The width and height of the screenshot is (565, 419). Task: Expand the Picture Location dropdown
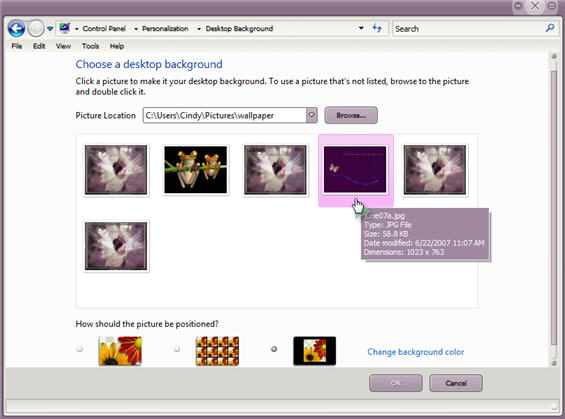point(312,115)
